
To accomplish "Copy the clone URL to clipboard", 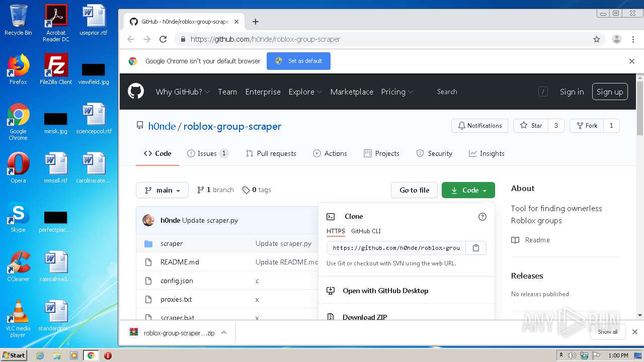I will coord(476,247).
